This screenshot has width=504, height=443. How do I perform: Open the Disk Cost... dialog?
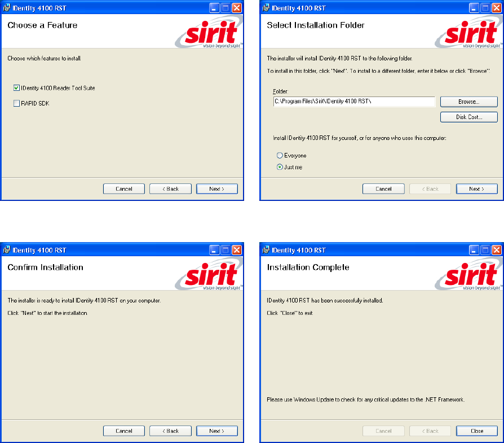469,117
